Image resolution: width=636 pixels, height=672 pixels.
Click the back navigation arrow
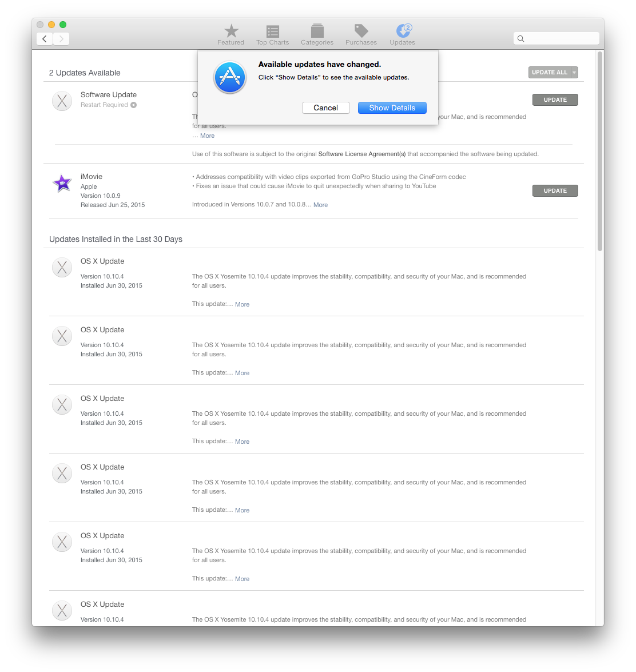click(45, 38)
